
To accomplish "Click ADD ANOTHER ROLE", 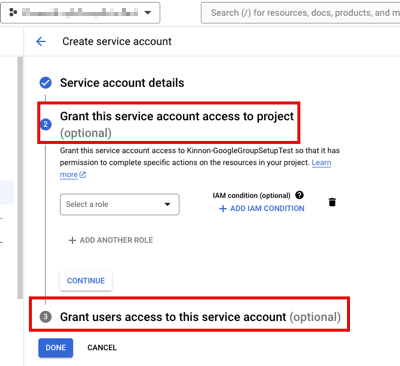I will point(111,240).
